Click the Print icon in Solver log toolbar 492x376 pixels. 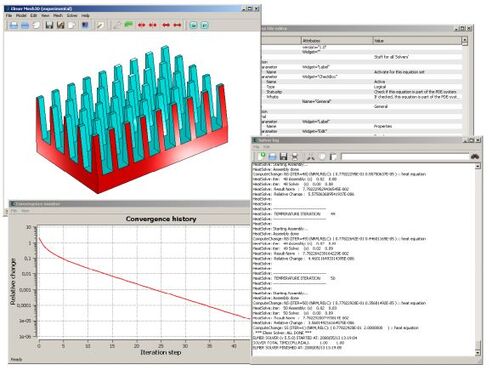(295, 157)
